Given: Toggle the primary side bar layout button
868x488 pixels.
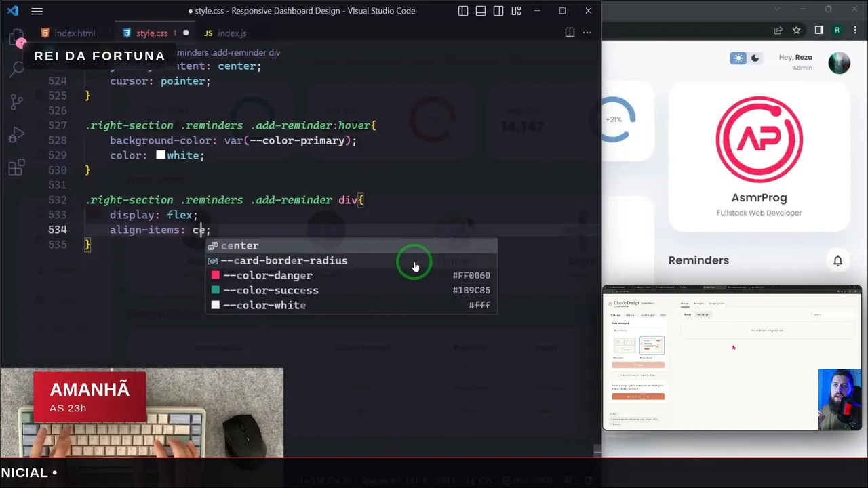Looking at the screenshot, I should (x=463, y=11).
